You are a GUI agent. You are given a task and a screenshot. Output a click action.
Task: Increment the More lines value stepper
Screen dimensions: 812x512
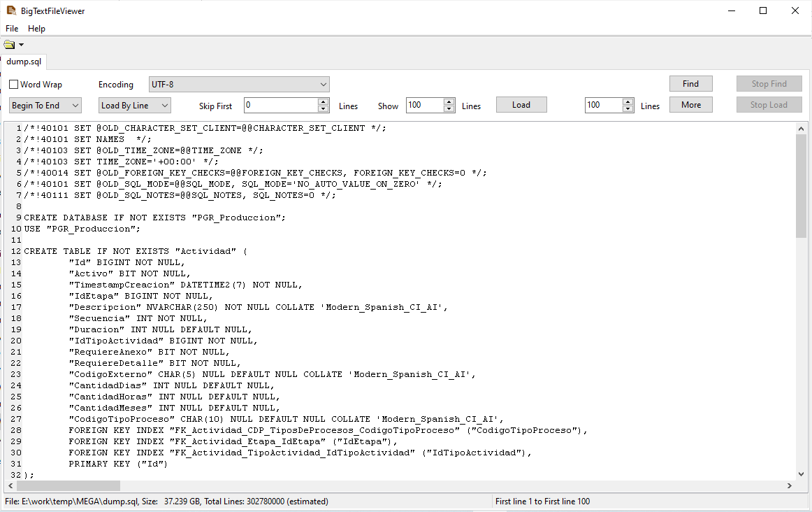click(x=627, y=101)
